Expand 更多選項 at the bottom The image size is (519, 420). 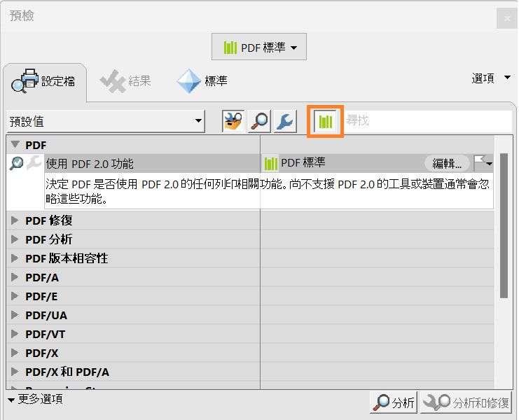[35, 399]
